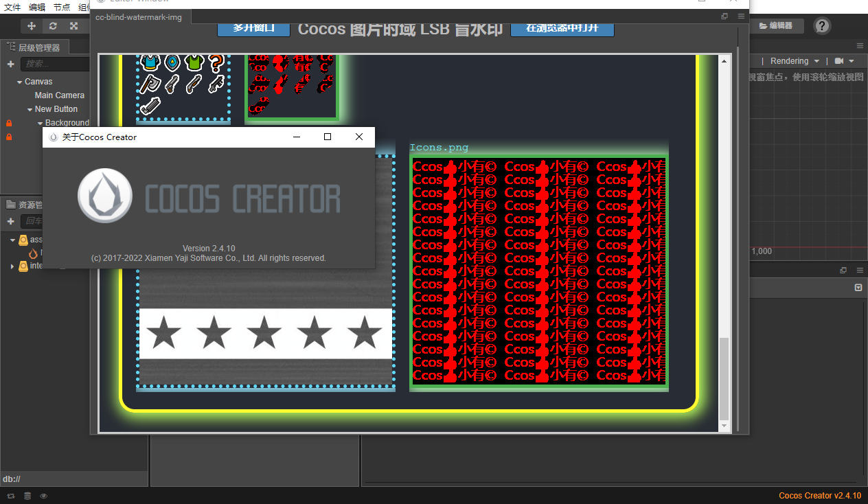The image size is (868, 504).
Task: Click the preview vertical scrollbar thumb
Action: click(x=724, y=380)
